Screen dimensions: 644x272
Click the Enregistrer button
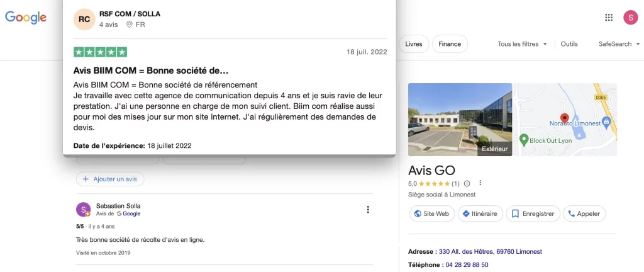(x=533, y=213)
